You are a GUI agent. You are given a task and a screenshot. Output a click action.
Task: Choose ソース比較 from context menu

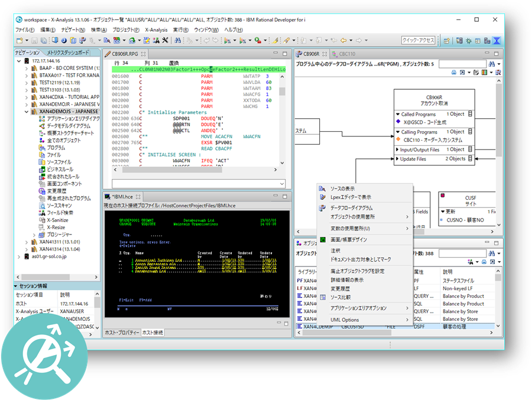coord(365,297)
